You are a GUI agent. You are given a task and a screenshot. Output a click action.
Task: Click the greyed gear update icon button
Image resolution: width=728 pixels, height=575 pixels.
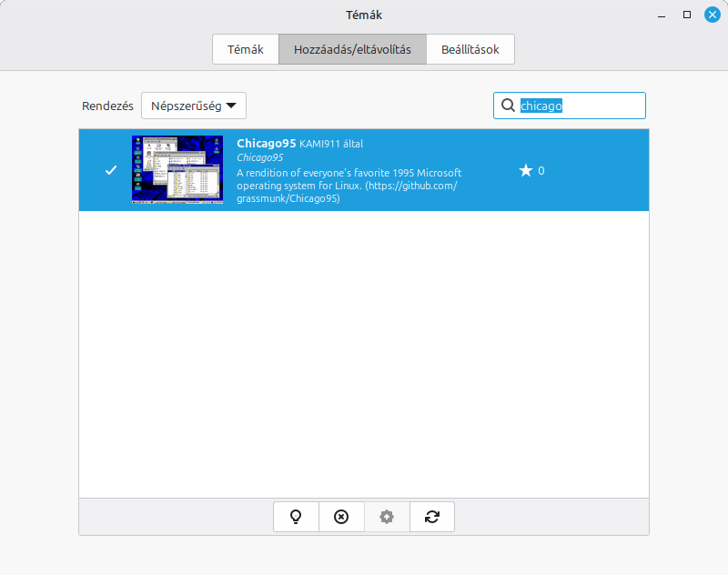point(387,517)
